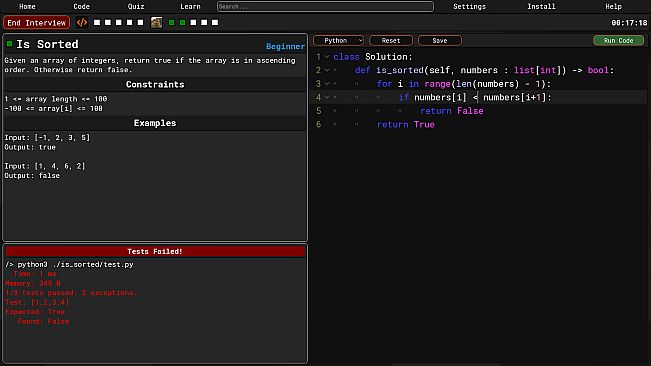Click the 'Test: [1,2,3,4]' output line
This screenshot has height=366, width=651.
point(37,302)
